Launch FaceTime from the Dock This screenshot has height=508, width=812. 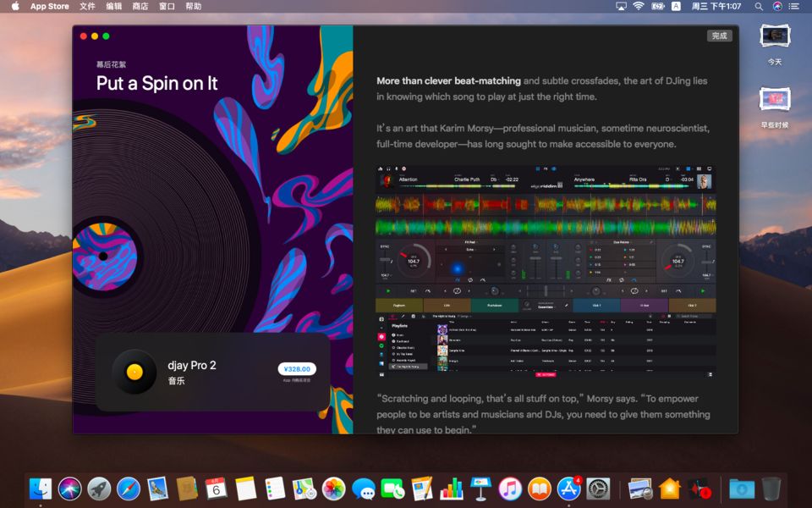point(392,489)
